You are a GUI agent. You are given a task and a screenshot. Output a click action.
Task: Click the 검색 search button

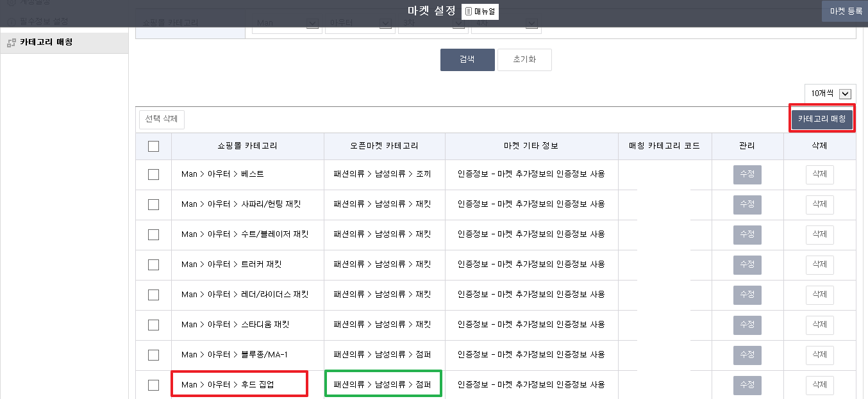click(x=467, y=60)
